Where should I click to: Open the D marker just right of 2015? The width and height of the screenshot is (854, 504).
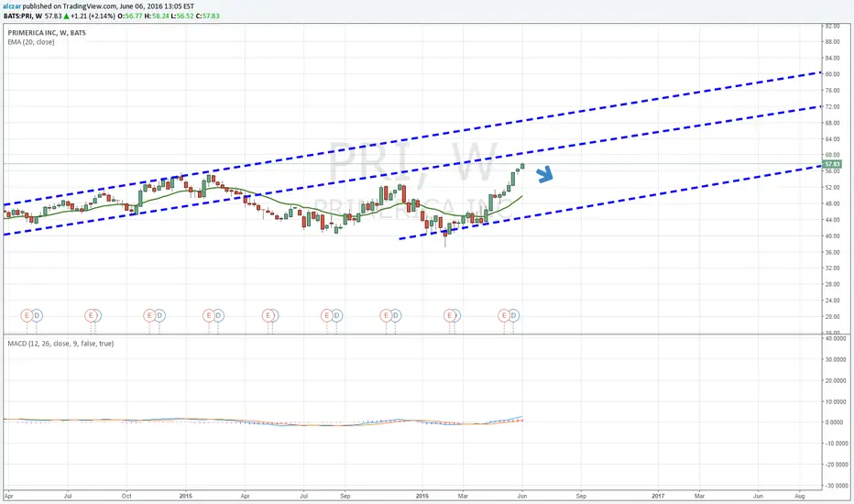coord(218,315)
